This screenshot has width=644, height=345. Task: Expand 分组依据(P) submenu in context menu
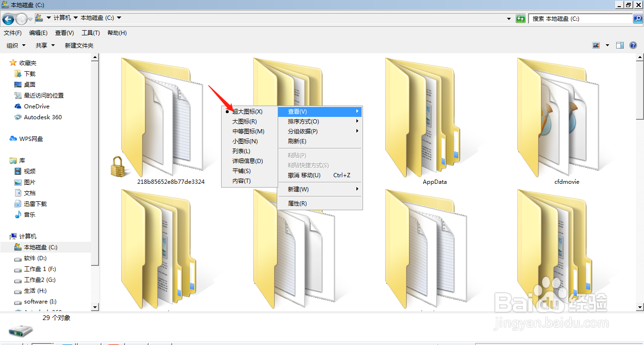(x=320, y=131)
